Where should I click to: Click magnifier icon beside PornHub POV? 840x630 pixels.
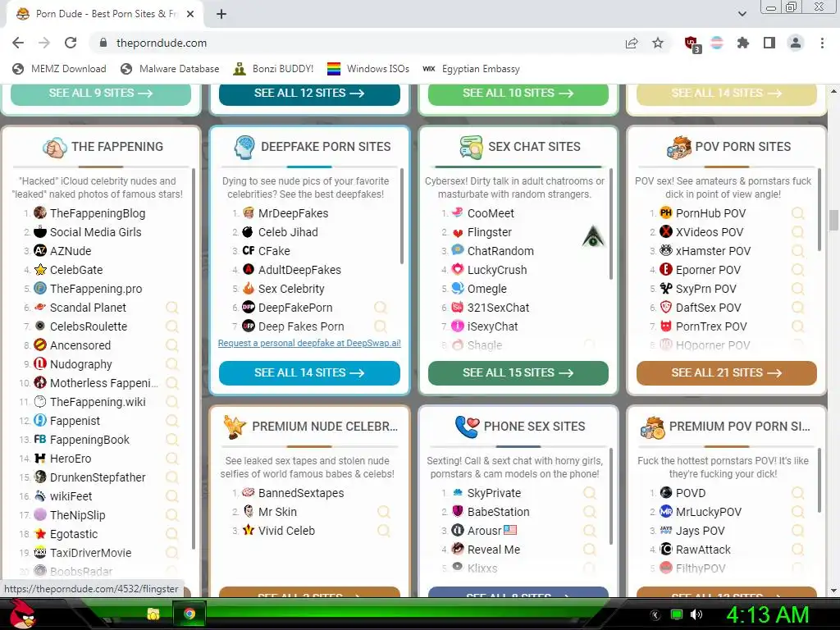coord(797,213)
